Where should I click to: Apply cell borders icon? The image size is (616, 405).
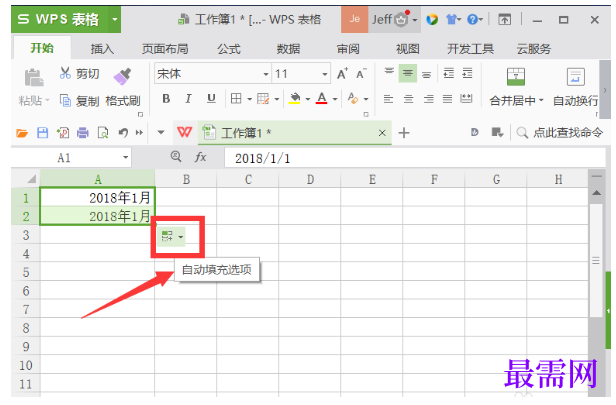coord(236,99)
